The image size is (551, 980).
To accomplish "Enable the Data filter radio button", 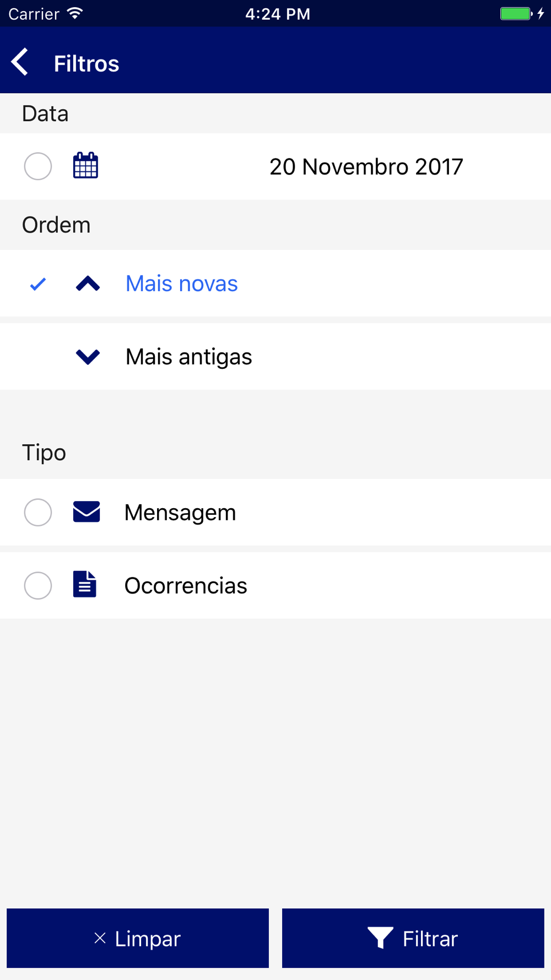I will (38, 166).
